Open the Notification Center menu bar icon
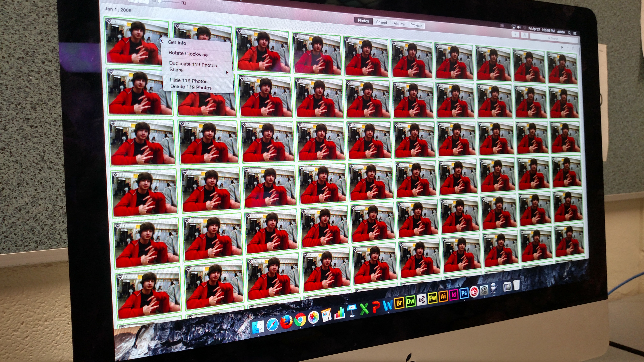This screenshot has height=362, width=644. [575, 33]
